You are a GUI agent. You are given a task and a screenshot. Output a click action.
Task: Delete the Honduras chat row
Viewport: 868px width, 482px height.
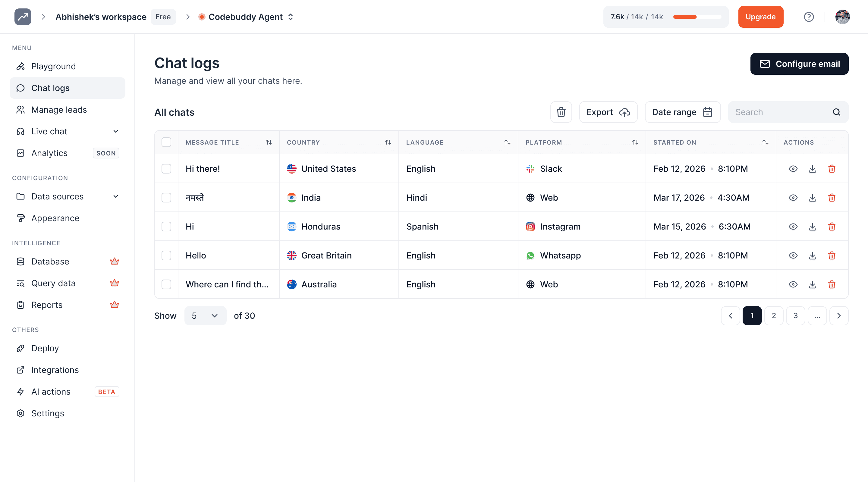pos(832,227)
